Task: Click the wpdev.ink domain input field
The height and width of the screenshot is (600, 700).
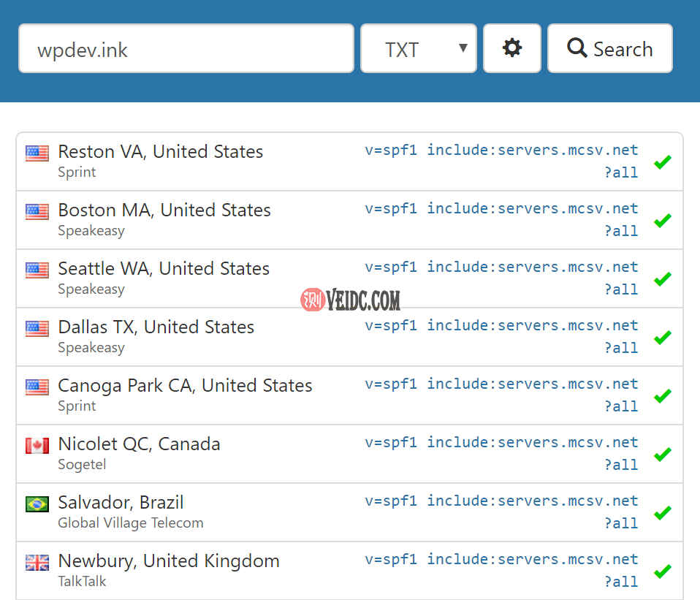Action: pos(186,49)
